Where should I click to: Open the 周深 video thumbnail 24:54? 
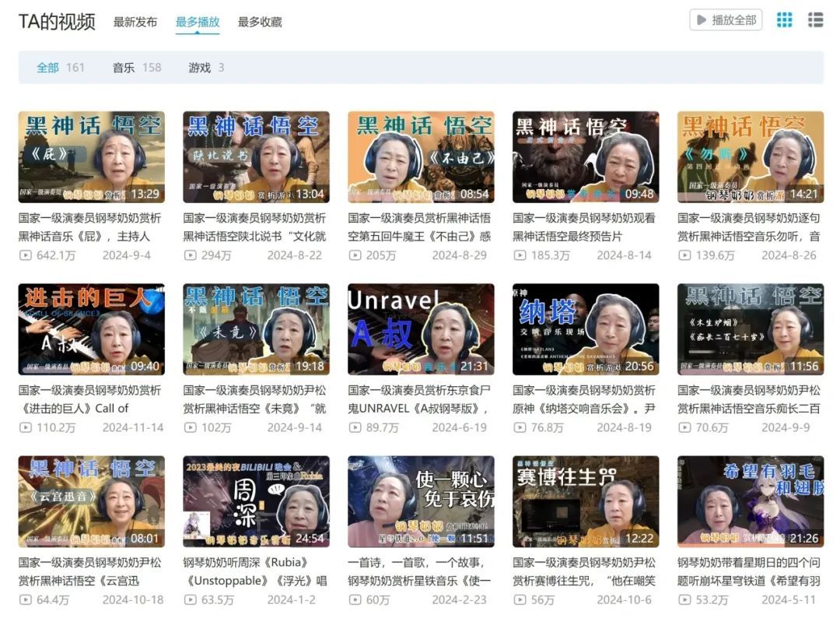click(256, 501)
